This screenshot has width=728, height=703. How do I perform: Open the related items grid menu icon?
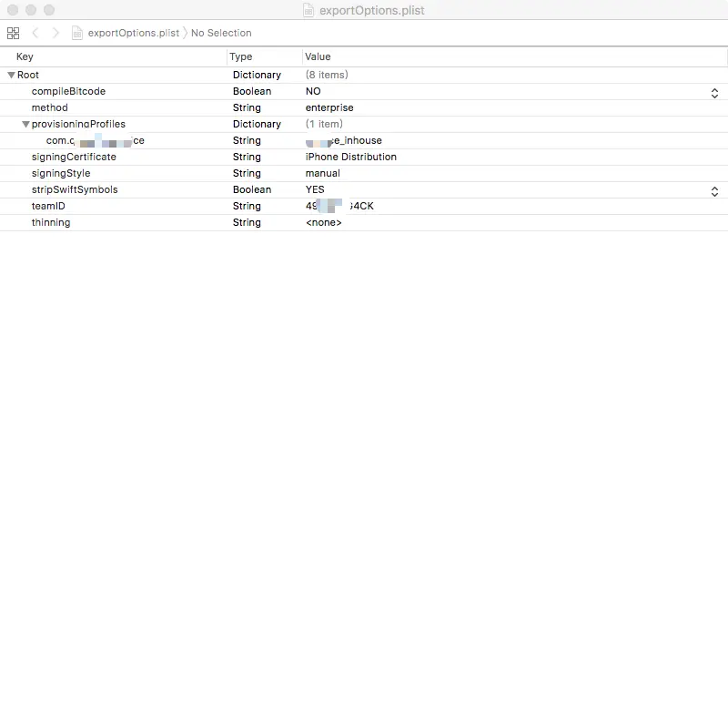pyautogui.click(x=13, y=33)
